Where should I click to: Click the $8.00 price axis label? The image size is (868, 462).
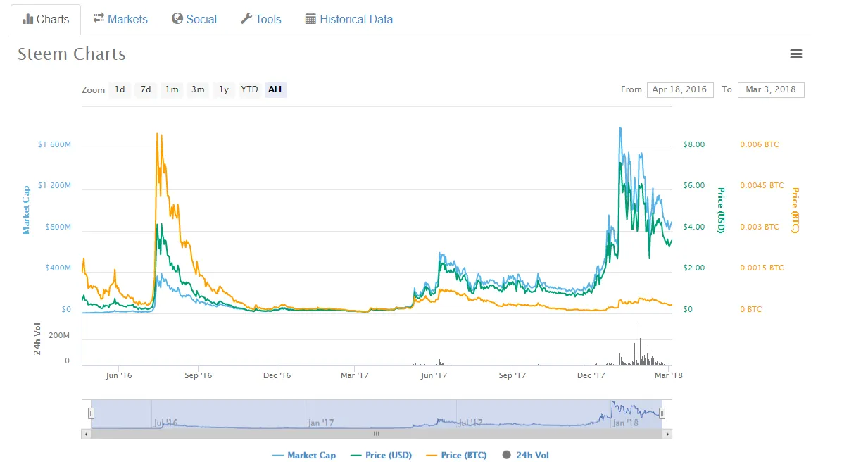click(x=693, y=144)
